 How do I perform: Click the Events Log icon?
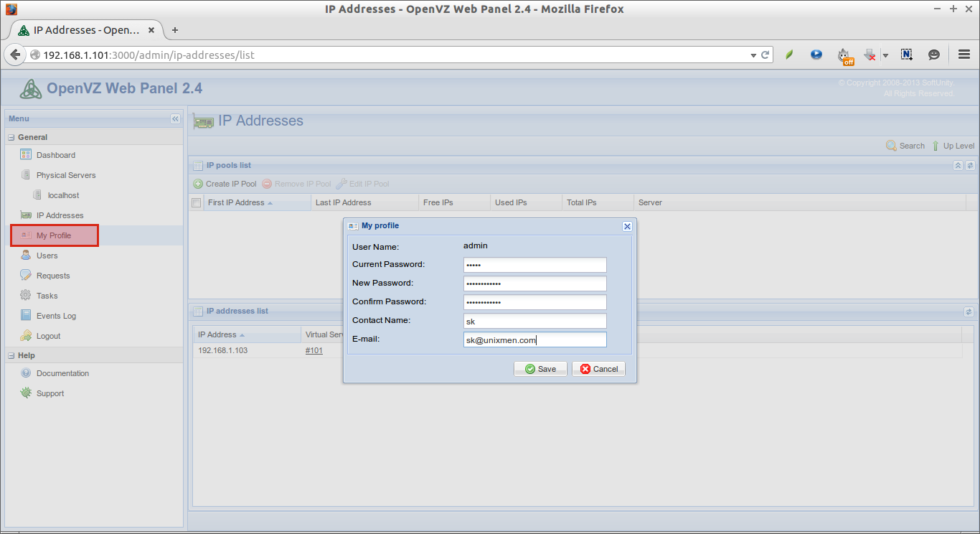click(26, 315)
